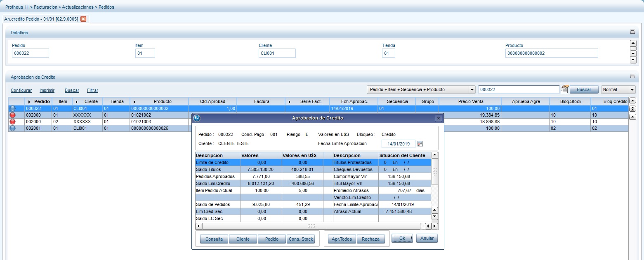Screen dimensions: 644x260
Task: Open the Configurar link
Action: pyautogui.click(x=21, y=90)
